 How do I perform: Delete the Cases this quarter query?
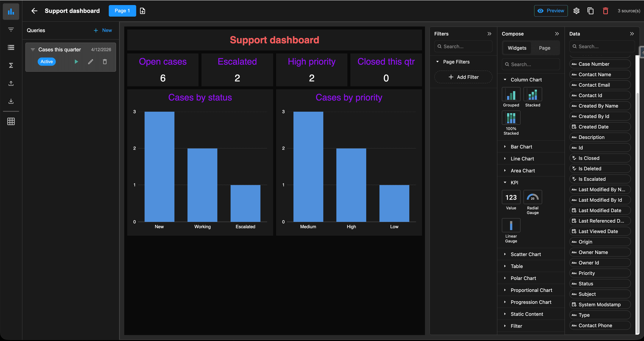click(105, 62)
